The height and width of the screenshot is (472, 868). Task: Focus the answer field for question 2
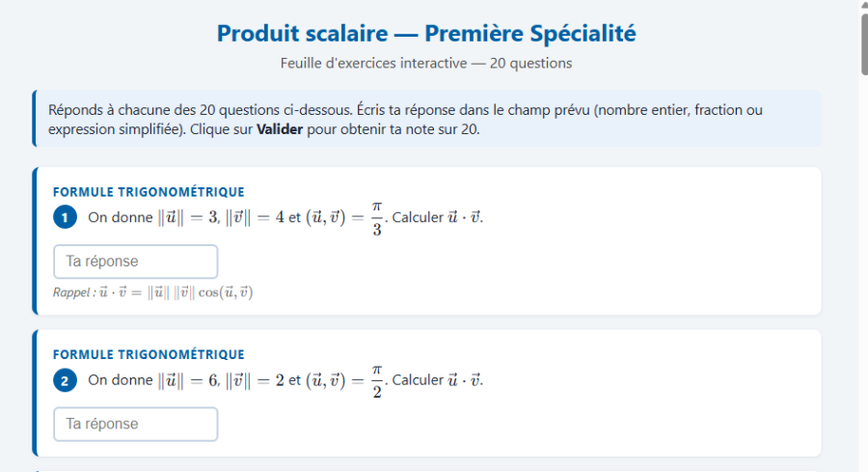tap(136, 425)
